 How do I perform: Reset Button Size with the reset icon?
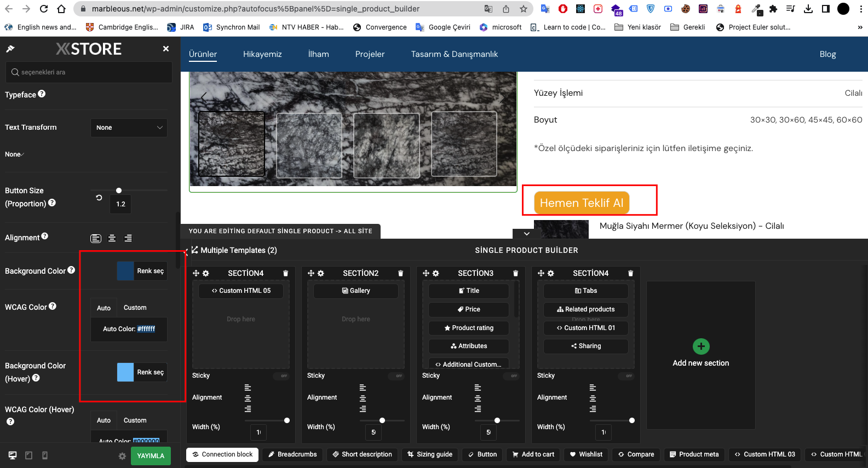tap(99, 198)
